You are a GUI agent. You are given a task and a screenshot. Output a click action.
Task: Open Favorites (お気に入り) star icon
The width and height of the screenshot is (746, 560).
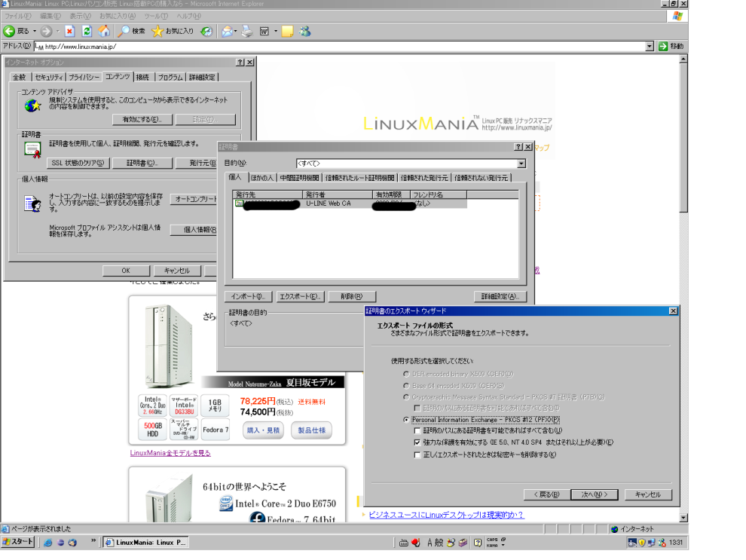tap(157, 32)
